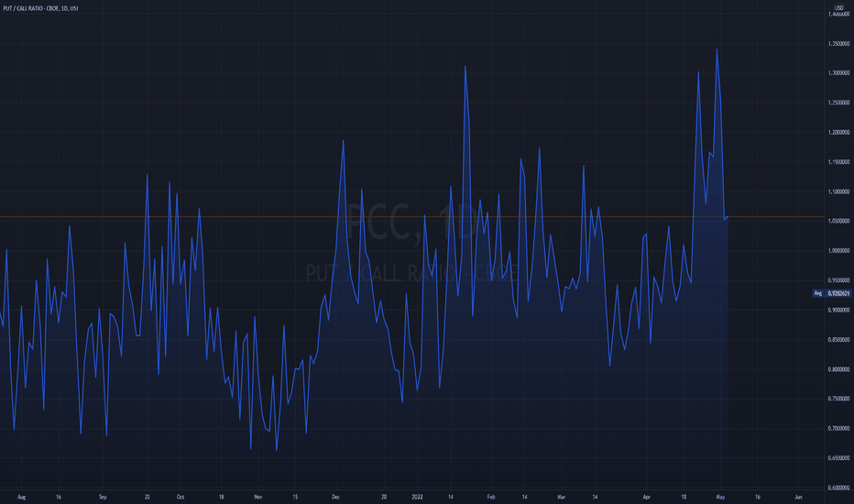
Task: Click the 0.7500000 price axis label
Action: point(838,399)
